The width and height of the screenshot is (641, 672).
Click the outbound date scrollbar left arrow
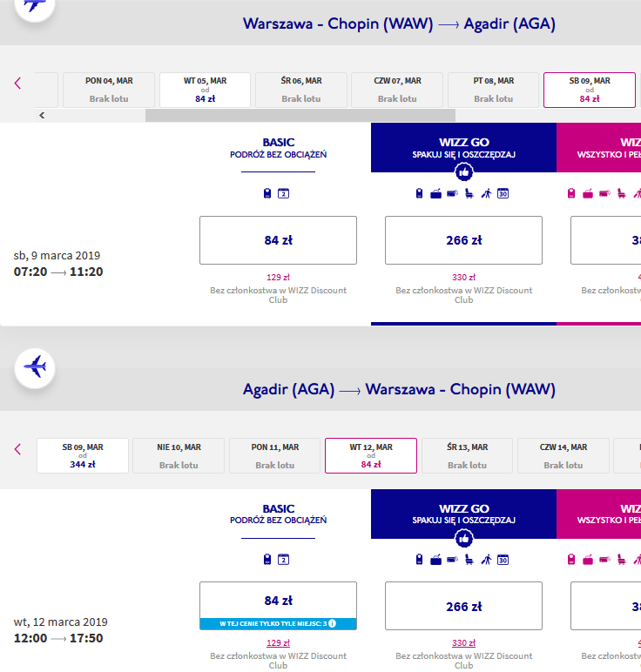tap(42, 115)
